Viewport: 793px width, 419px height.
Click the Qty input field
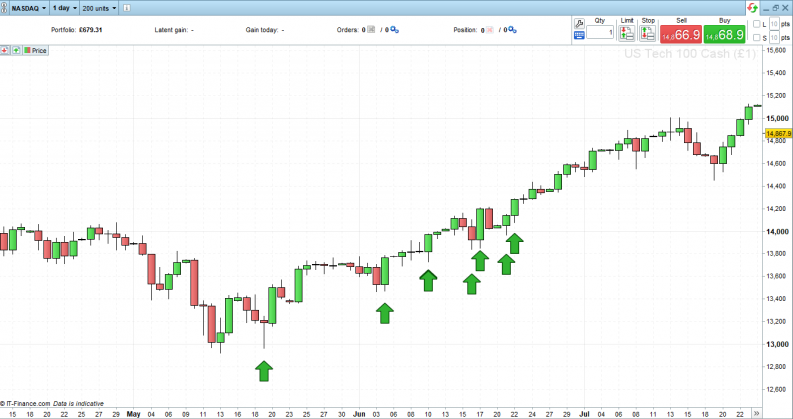point(600,34)
